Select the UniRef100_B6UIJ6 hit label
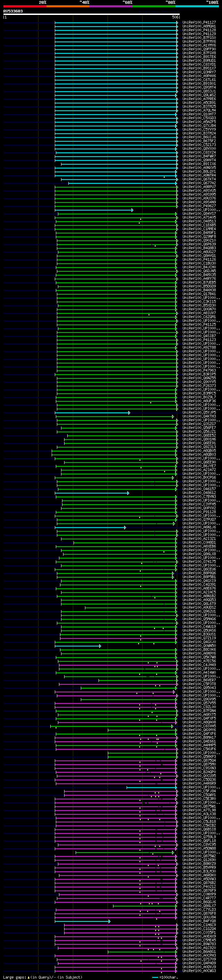 point(199,137)
